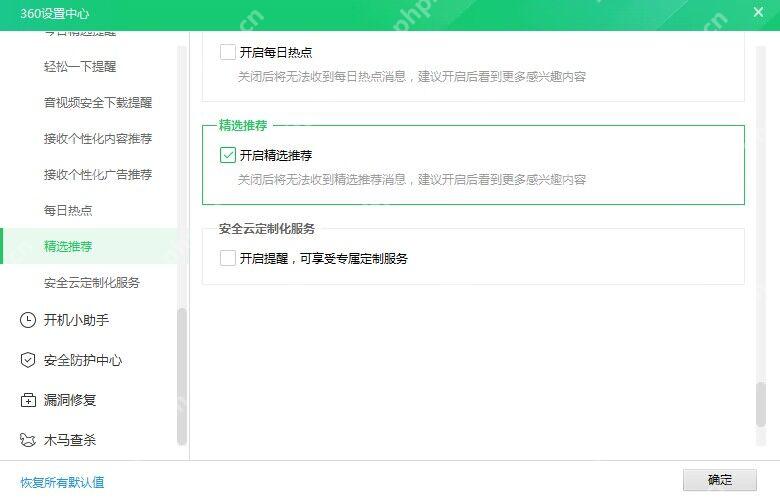The height and width of the screenshot is (500, 780).
Task: Click the sidebar vertical scrollbar thumb
Action: click(x=182, y=376)
